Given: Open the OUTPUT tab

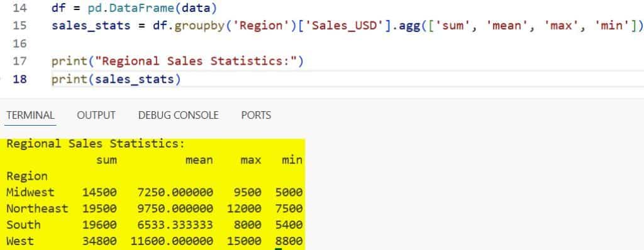Looking at the screenshot, I should [96, 116].
